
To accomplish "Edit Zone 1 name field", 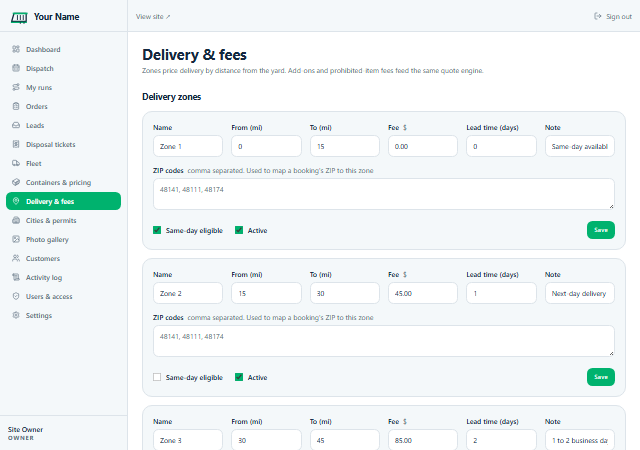I will [188, 146].
